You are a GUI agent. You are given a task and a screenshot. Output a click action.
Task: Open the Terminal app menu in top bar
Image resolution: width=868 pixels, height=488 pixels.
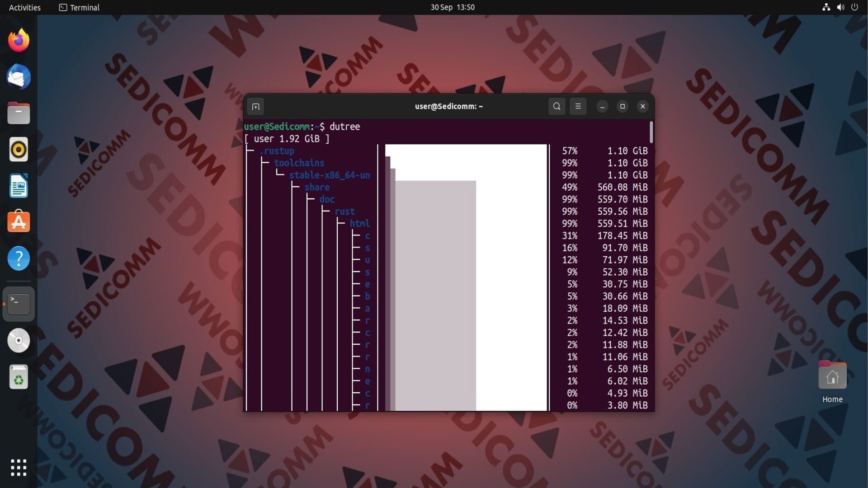coord(79,7)
